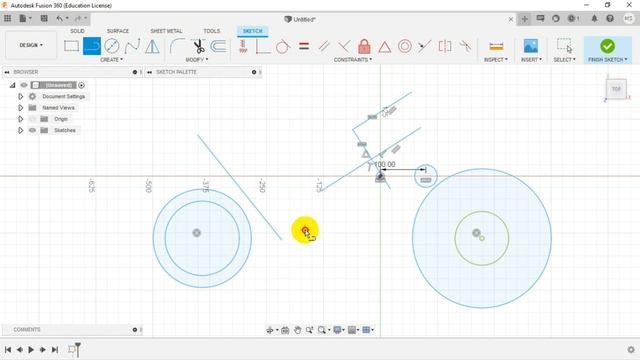The image size is (640, 360).
Task: Toggle visibility of Sketches folder
Action: pos(32,130)
